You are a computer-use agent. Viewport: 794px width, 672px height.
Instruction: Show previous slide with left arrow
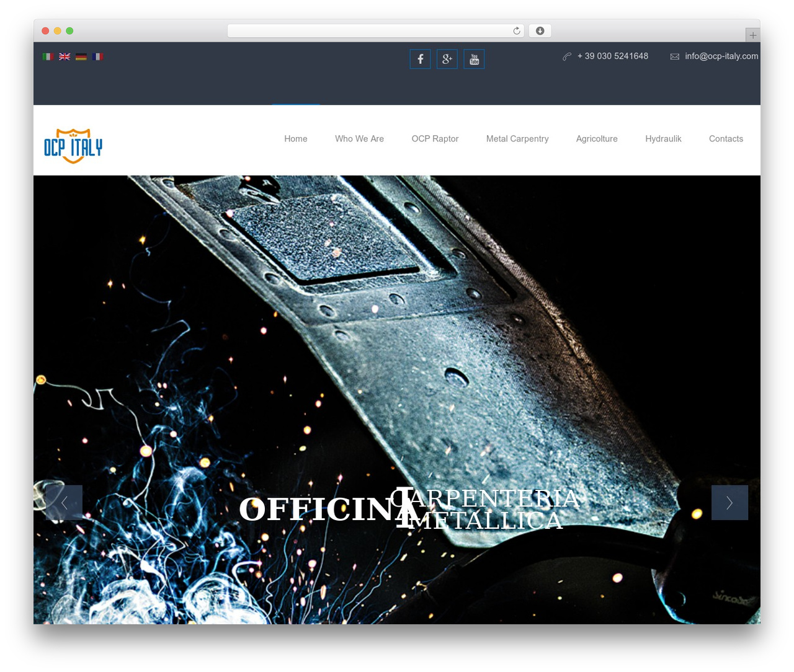pyautogui.click(x=64, y=503)
